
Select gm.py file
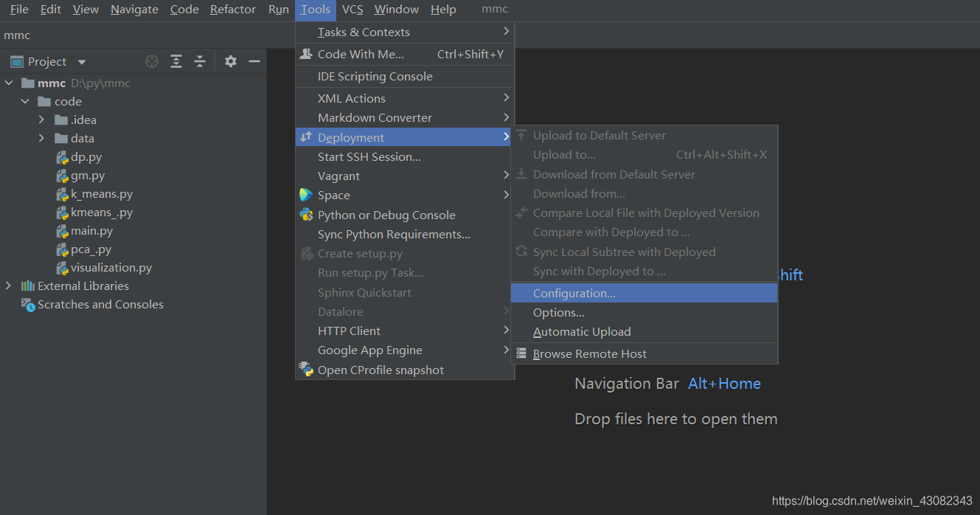click(88, 176)
